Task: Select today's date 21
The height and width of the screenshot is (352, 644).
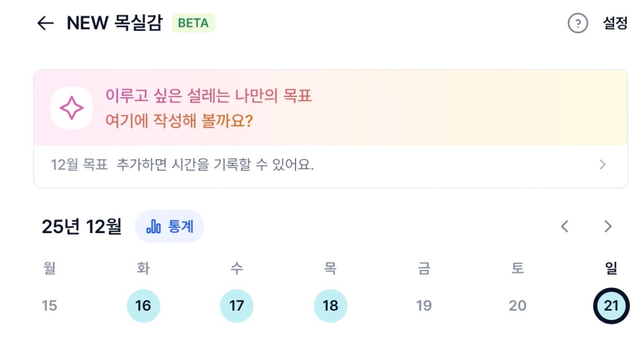Action: (611, 305)
